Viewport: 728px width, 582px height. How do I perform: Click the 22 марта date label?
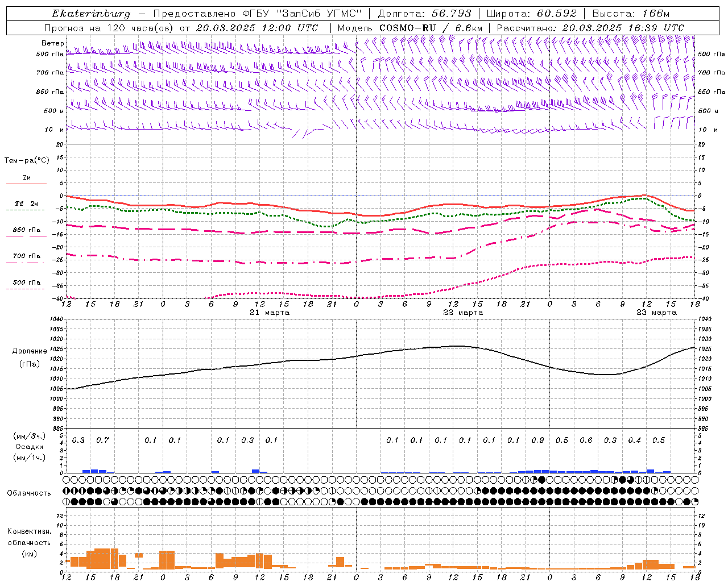coord(463,313)
